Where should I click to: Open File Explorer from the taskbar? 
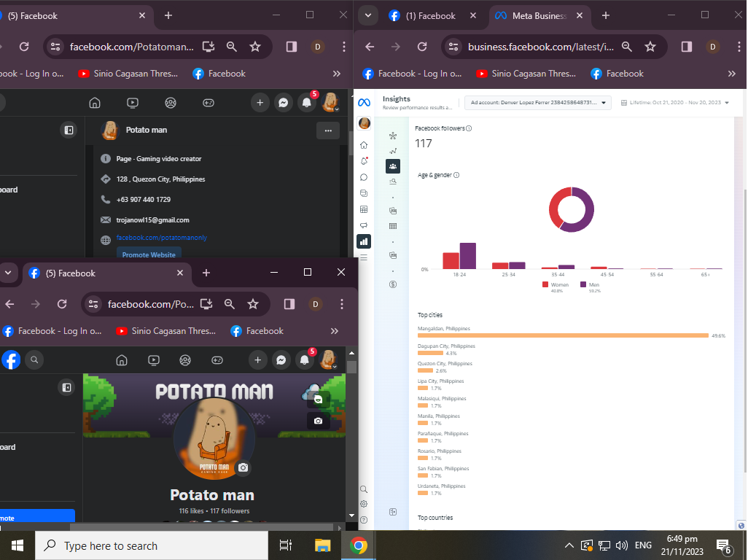coord(322,545)
